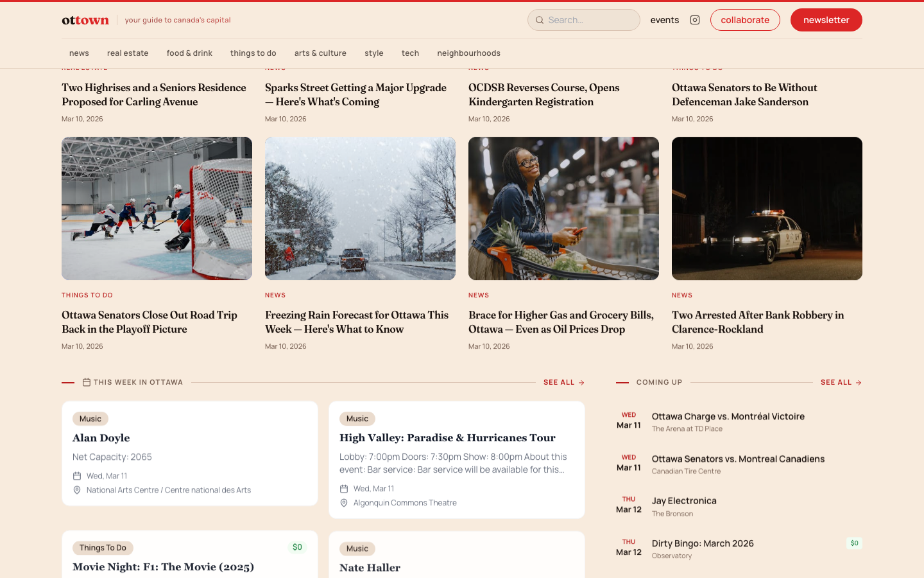Open Freezing Rain Forecast article
Image resolution: width=924 pixels, height=578 pixels.
click(x=357, y=322)
